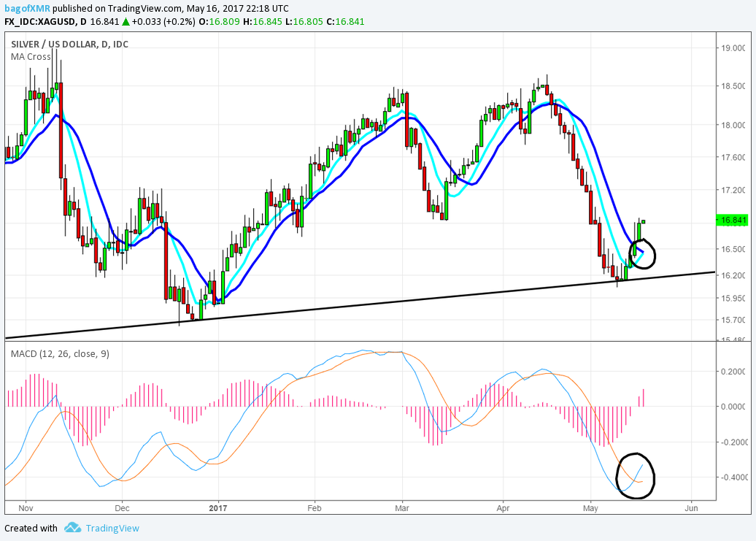
Task: Click the 16.500 price axis label
Action: click(733, 249)
